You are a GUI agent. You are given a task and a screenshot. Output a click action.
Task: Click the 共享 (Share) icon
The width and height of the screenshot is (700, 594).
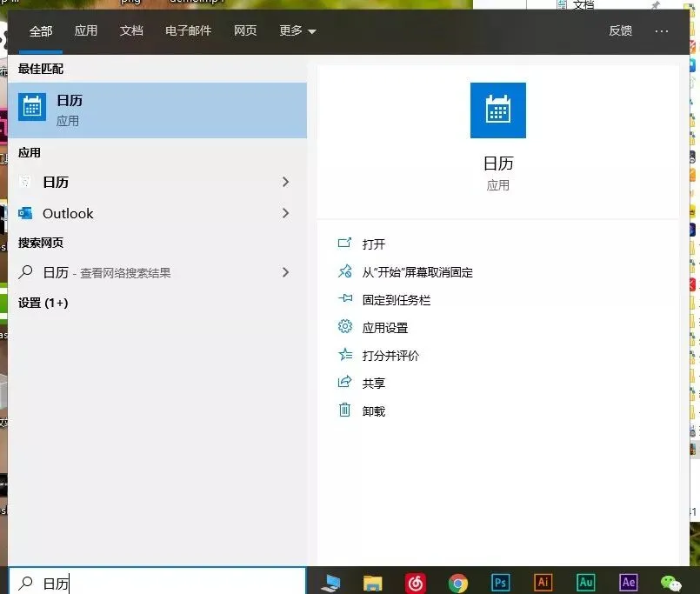[344, 382]
